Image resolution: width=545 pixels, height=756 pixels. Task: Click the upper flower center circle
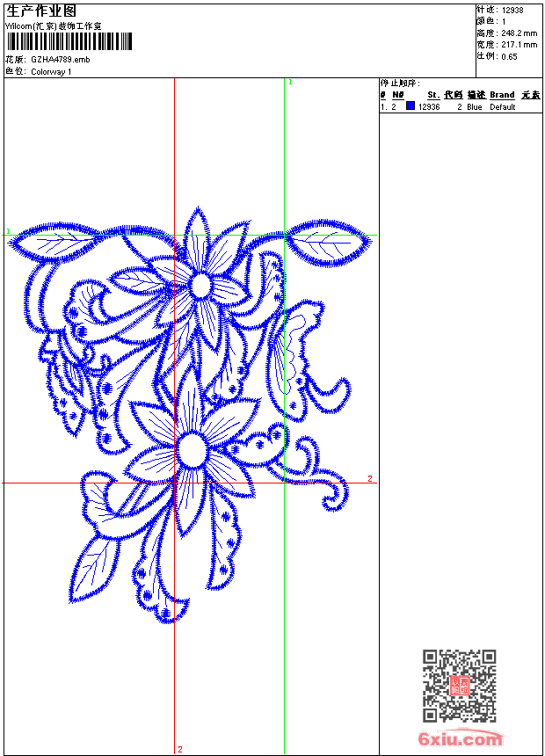[200, 285]
